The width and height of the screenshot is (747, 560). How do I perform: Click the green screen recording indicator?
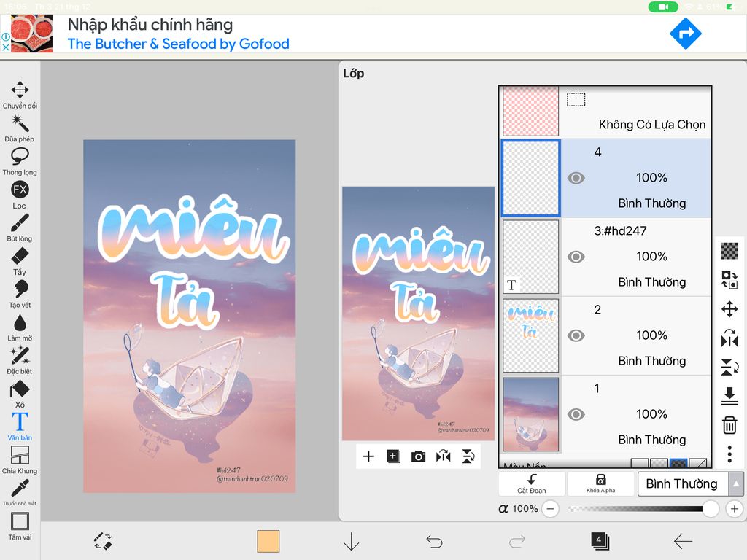663,7
